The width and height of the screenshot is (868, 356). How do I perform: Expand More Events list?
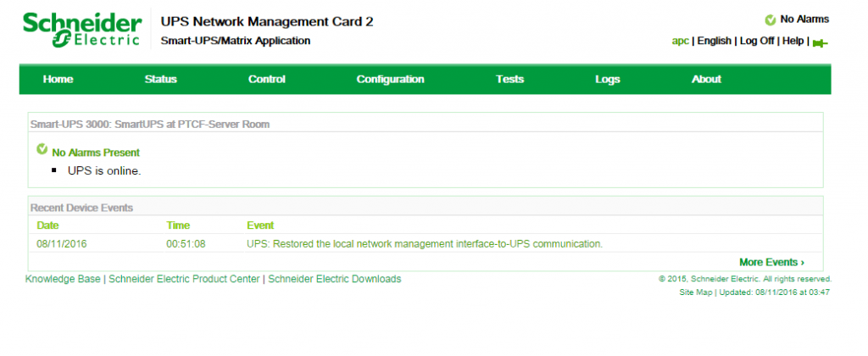[771, 262]
